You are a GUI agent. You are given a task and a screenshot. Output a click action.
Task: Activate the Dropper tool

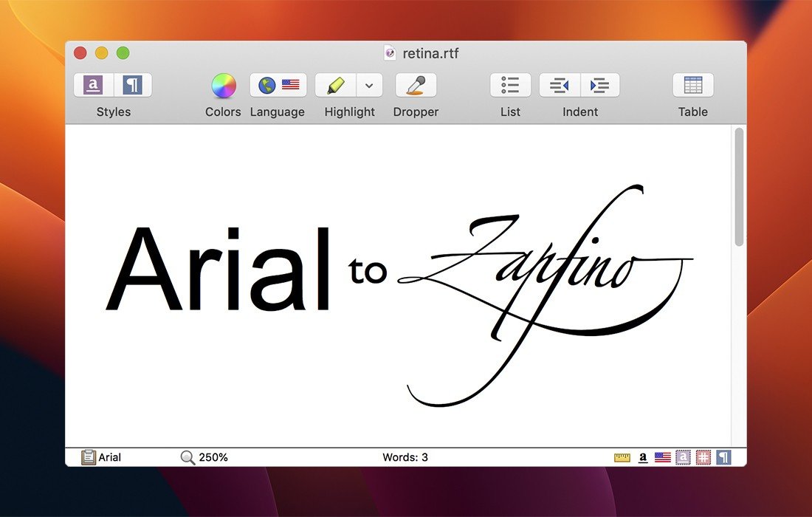(x=416, y=86)
